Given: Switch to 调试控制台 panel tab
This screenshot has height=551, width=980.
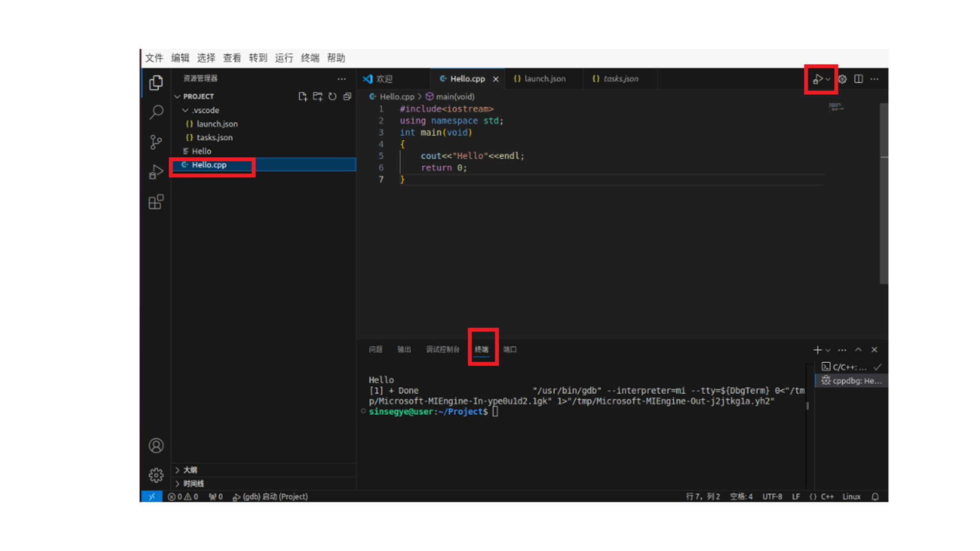Looking at the screenshot, I should point(443,349).
